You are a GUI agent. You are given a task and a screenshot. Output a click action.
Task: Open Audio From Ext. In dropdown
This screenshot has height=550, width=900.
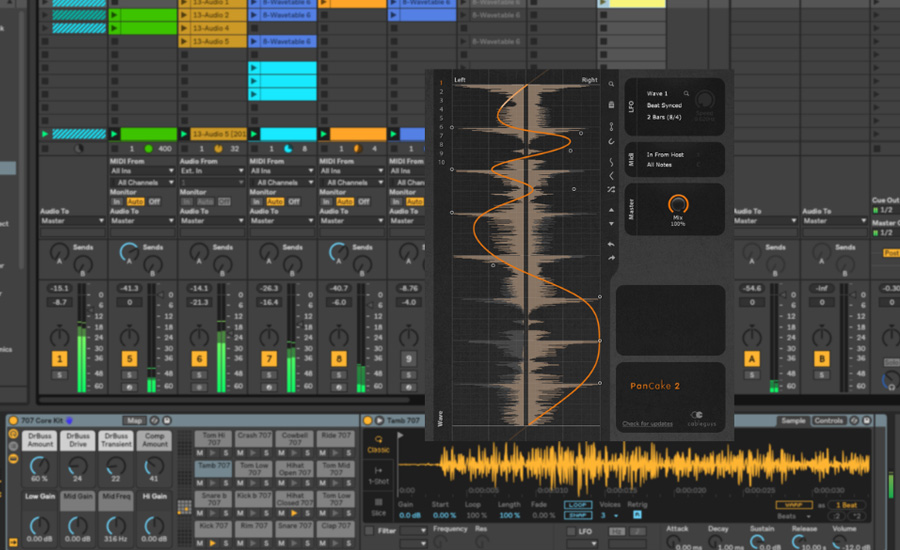(212, 171)
